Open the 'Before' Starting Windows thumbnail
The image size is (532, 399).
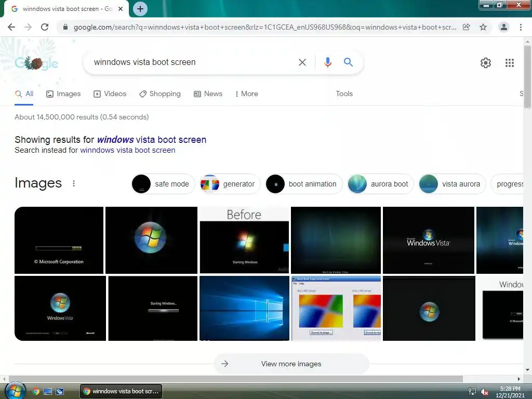(244, 240)
